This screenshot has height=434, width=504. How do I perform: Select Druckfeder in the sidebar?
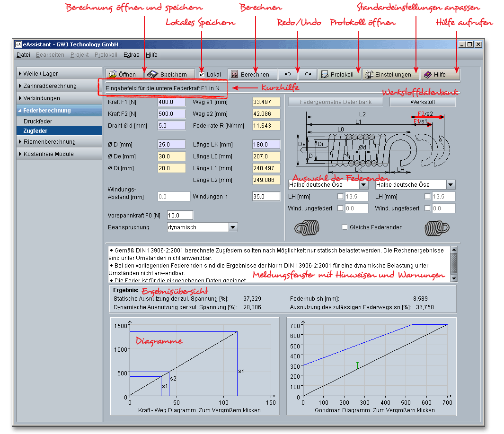38,122
